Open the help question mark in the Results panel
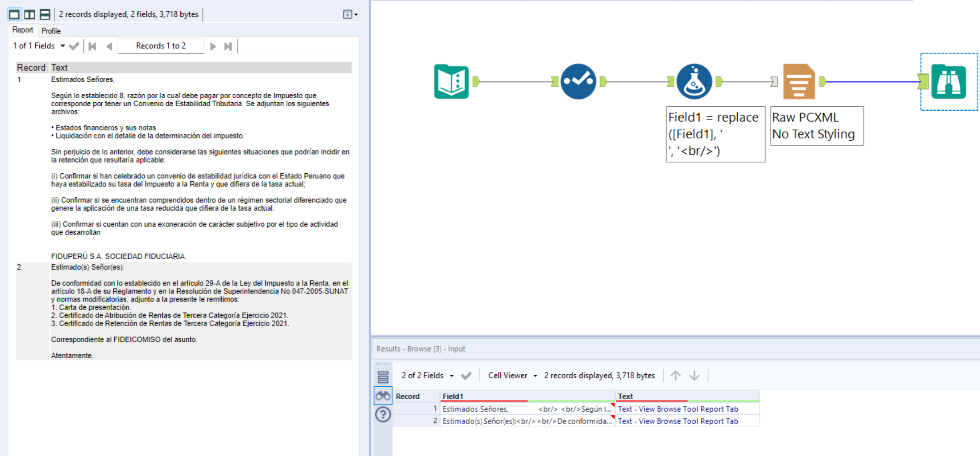Image resolution: width=980 pixels, height=456 pixels. coord(383,414)
